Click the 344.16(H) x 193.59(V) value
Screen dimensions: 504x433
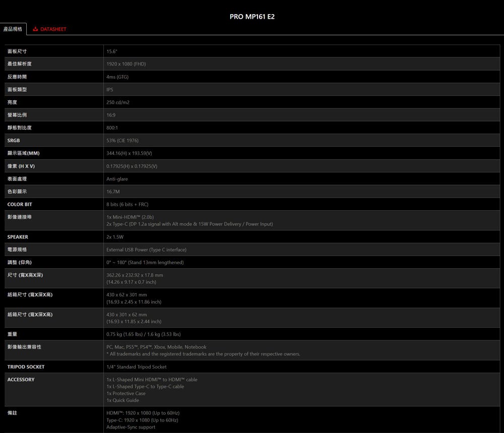click(x=129, y=153)
